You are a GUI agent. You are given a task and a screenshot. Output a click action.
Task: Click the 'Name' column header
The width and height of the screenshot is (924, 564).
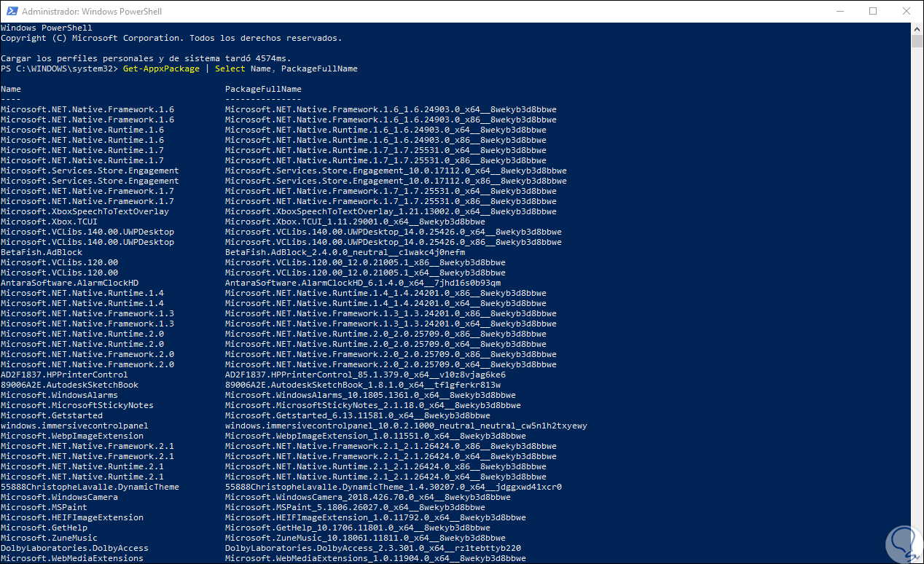click(11, 89)
